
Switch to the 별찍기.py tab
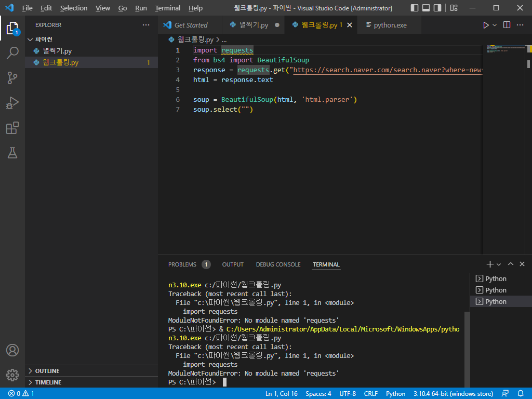coord(254,25)
